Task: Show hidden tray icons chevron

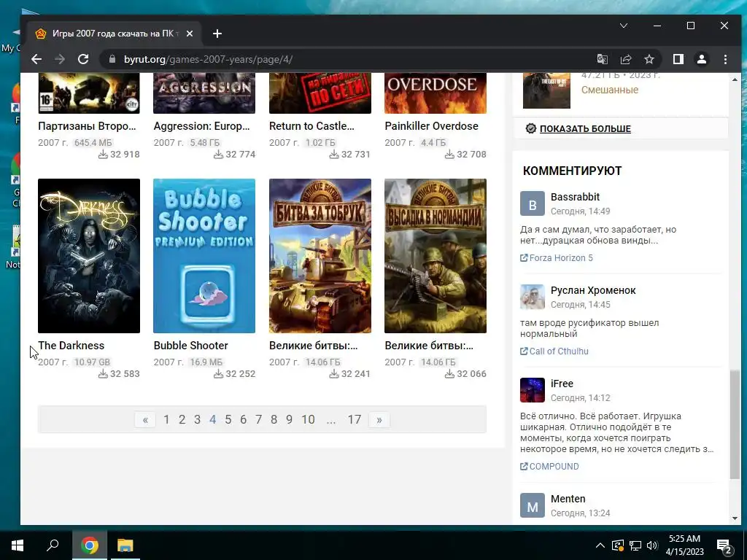Action: coord(600,545)
